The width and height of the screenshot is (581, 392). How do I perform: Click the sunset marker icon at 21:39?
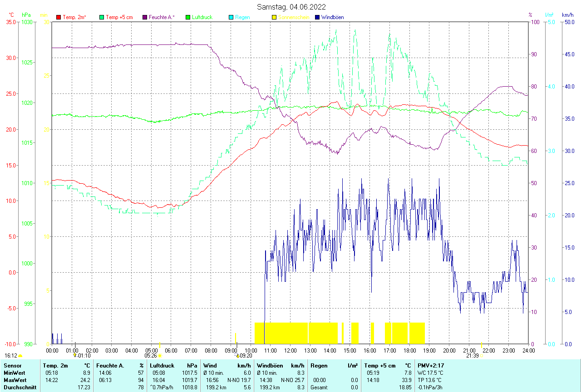pyautogui.click(x=481, y=356)
